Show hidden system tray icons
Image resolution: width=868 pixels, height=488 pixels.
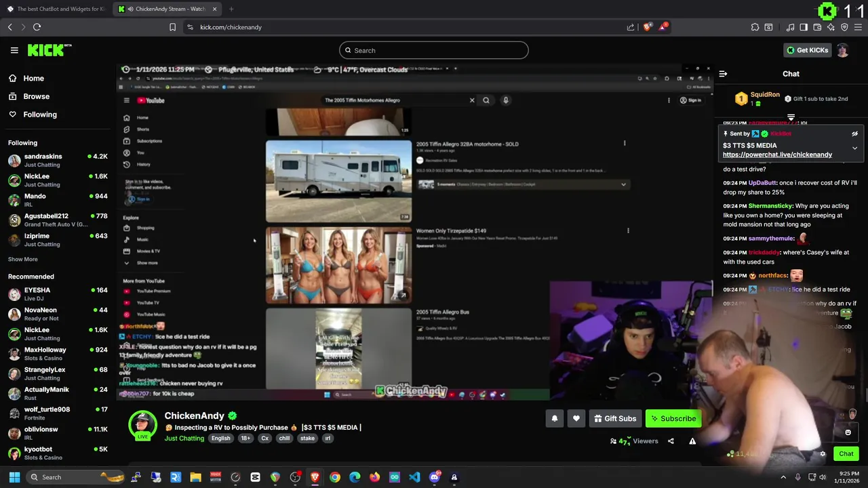(x=783, y=477)
